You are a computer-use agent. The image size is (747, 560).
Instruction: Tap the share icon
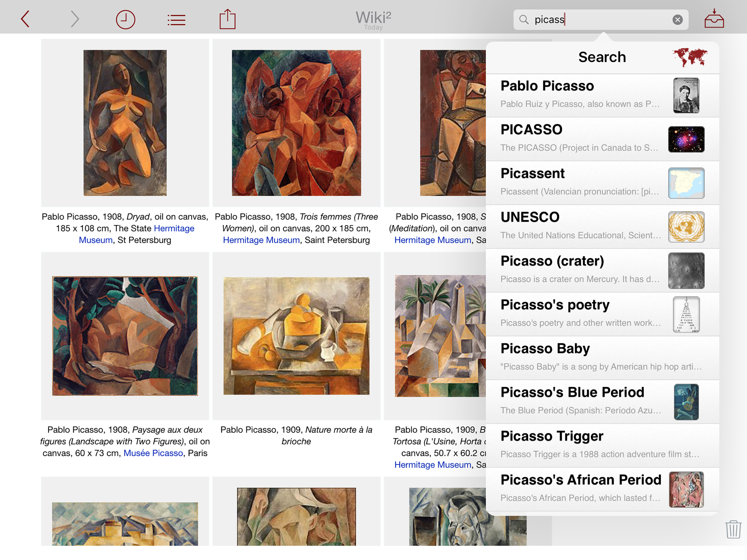point(227,19)
